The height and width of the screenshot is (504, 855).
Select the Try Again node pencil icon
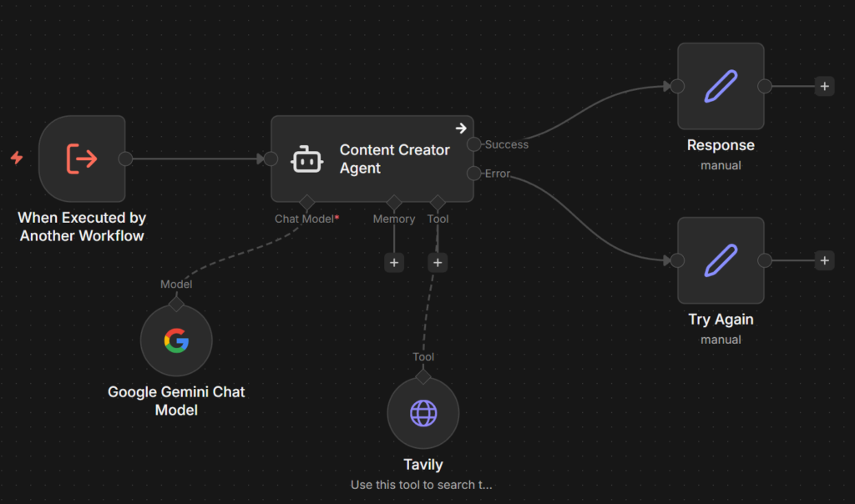pyautogui.click(x=720, y=260)
